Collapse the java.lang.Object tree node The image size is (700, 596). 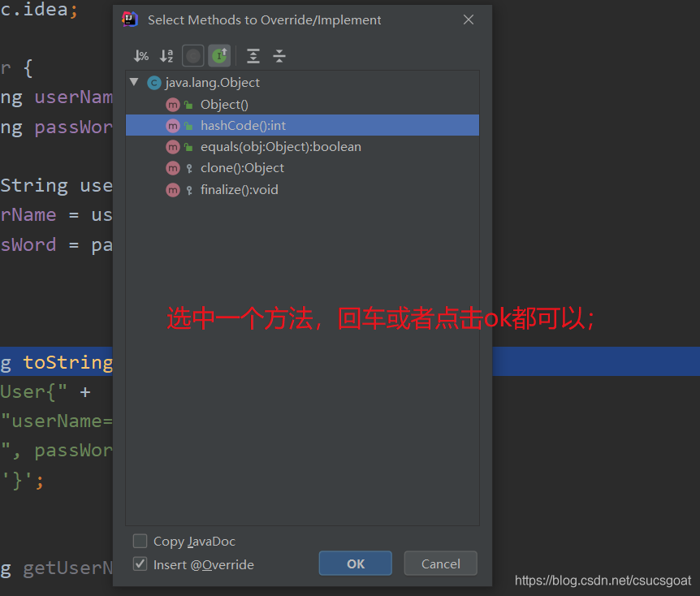tap(134, 82)
